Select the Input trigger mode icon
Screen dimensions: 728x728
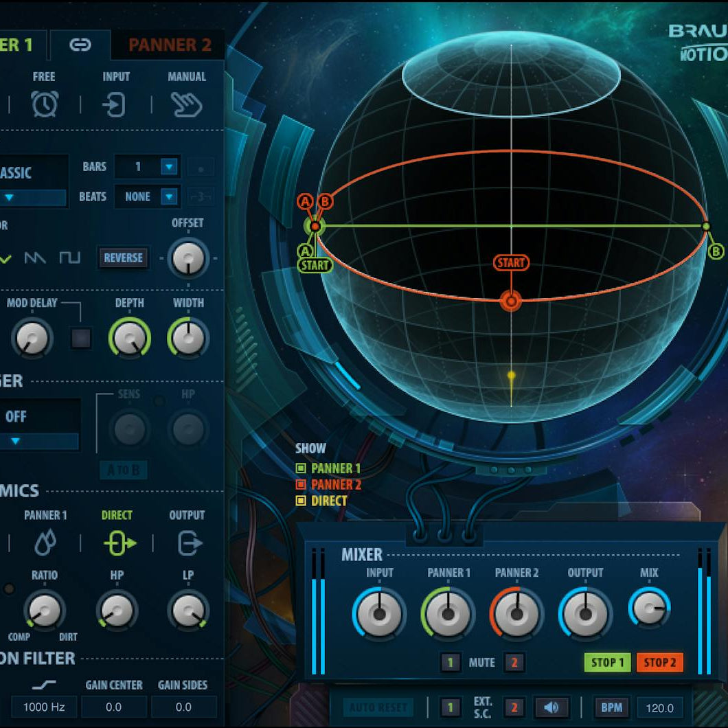[115, 104]
